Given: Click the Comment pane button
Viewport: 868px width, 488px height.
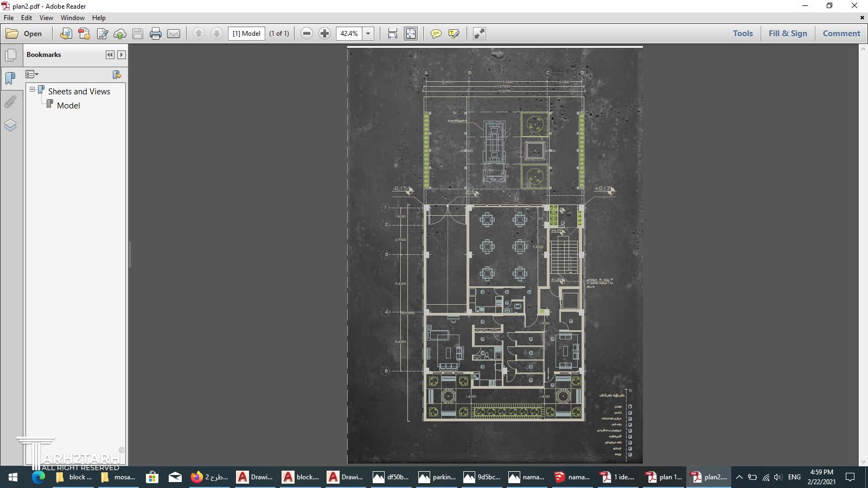Looking at the screenshot, I should click(x=841, y=34).
